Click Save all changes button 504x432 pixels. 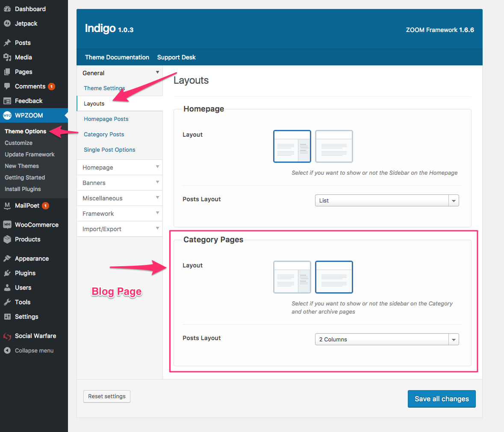442,399
